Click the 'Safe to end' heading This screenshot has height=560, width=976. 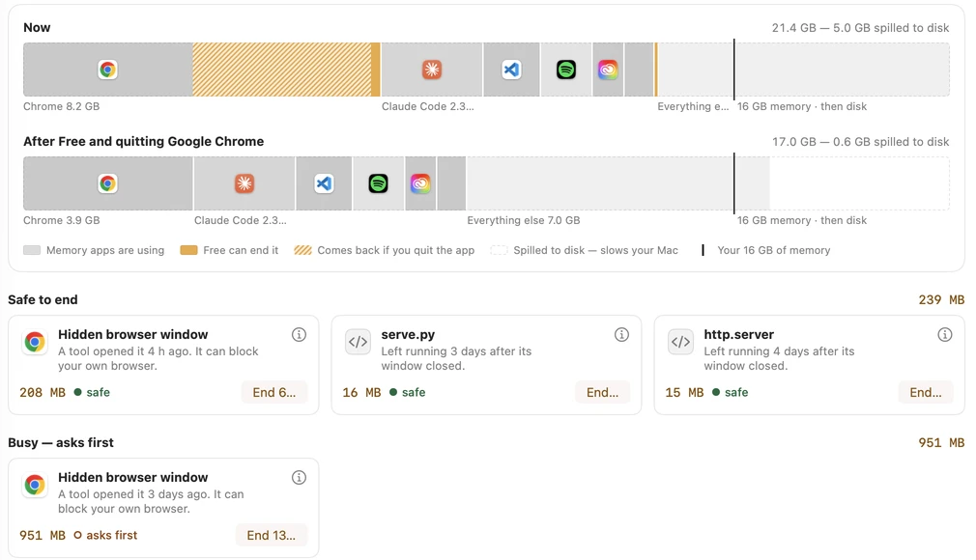[x=43, y=300]
